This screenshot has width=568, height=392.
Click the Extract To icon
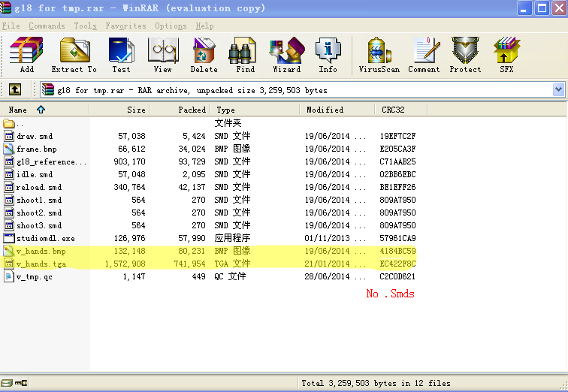tap(75, 50)
